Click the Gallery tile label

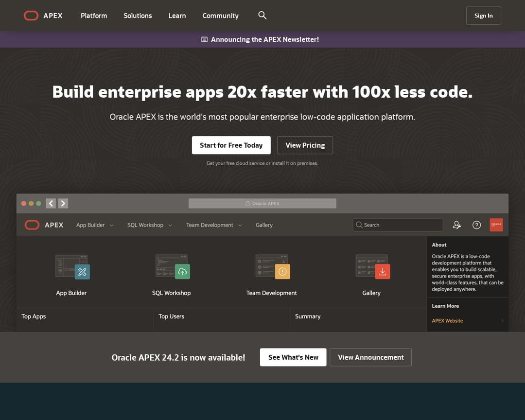click(371, 293)
